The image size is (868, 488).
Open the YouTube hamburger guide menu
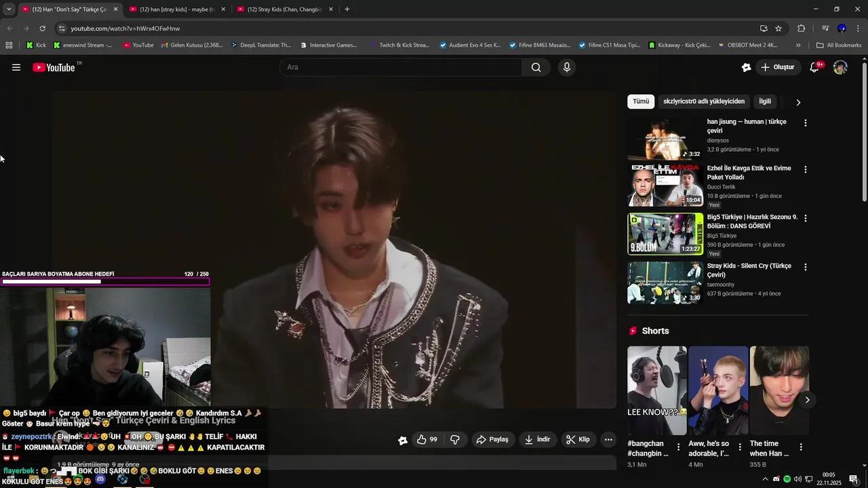click(16, 67)
